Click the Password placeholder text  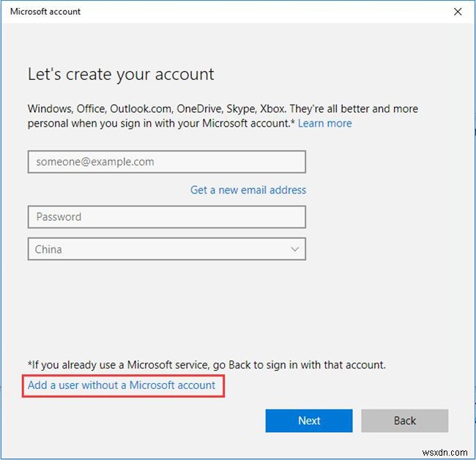59,217
